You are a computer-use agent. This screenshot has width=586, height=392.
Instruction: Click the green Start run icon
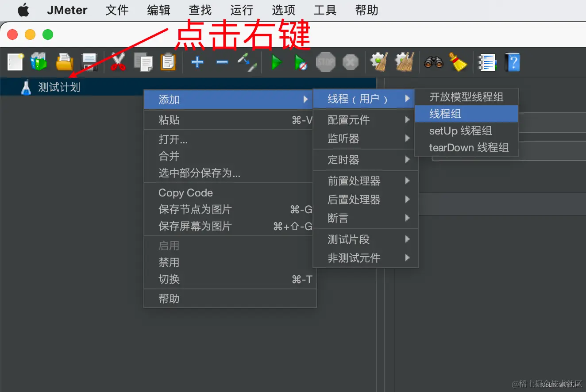click(277, 62)
